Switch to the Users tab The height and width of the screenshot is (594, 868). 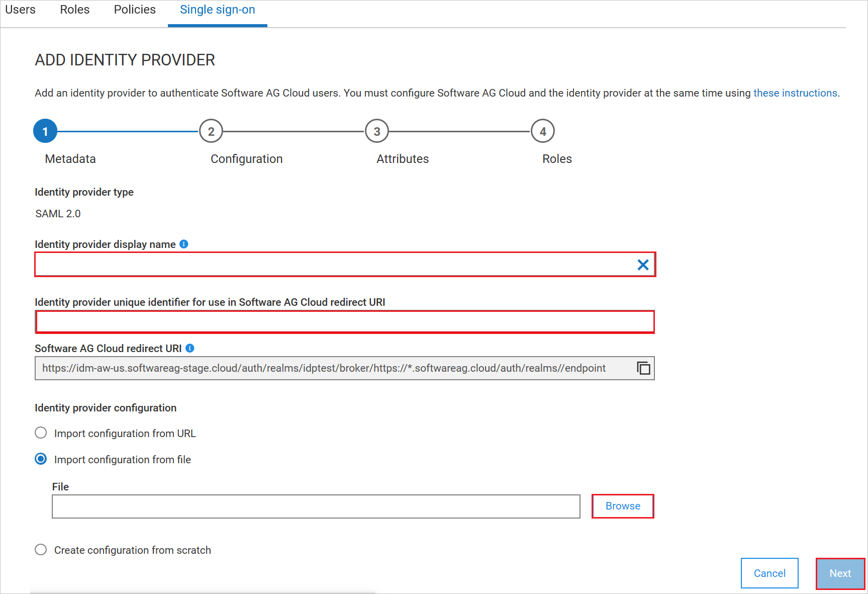(x=20, y=10)
